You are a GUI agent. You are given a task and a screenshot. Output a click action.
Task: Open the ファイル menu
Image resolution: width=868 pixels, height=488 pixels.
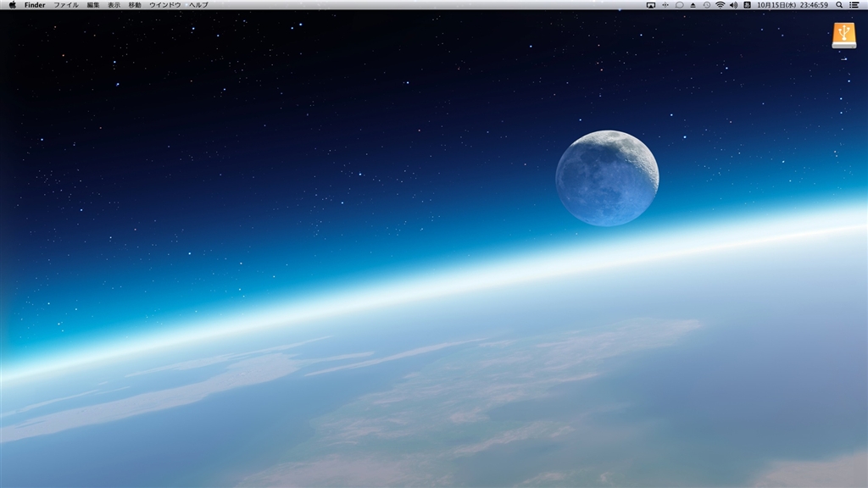pos(66,5)
